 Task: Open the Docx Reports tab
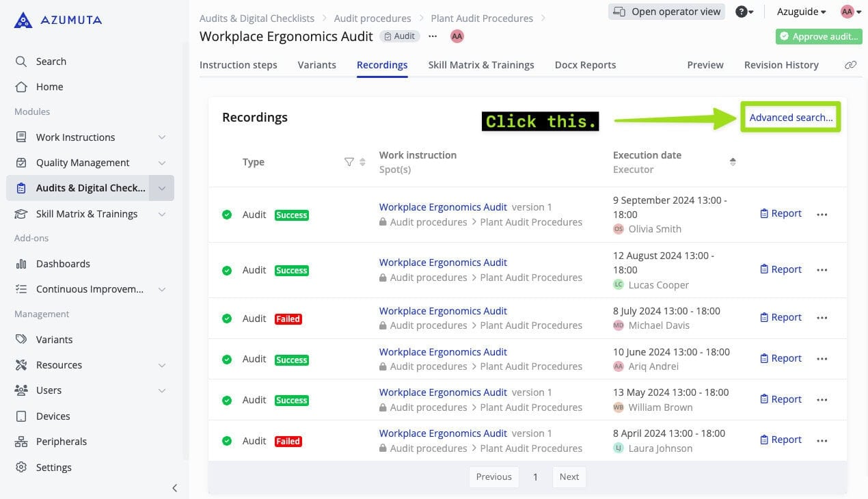coord(584,64)
